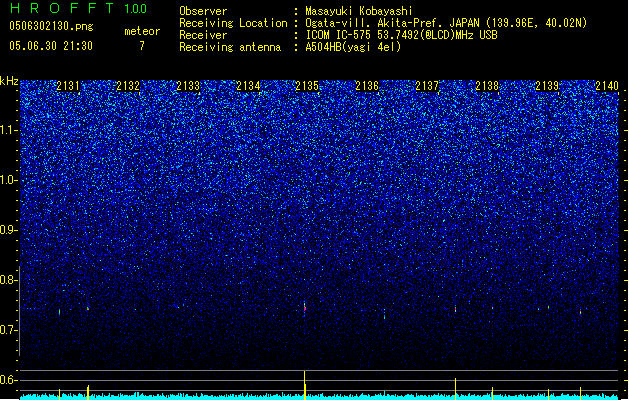Click the kHz axis unit label
Viewport: 629px width, 400px height.
click(x=9, y=81)
